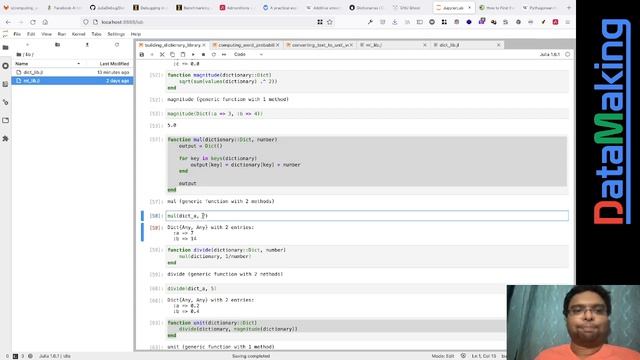Image resolution: width=640 pixels, height=360 pixels.
Task: Open a new browser tab with plus
Action: pyautogui.click(x=569, y=8)
